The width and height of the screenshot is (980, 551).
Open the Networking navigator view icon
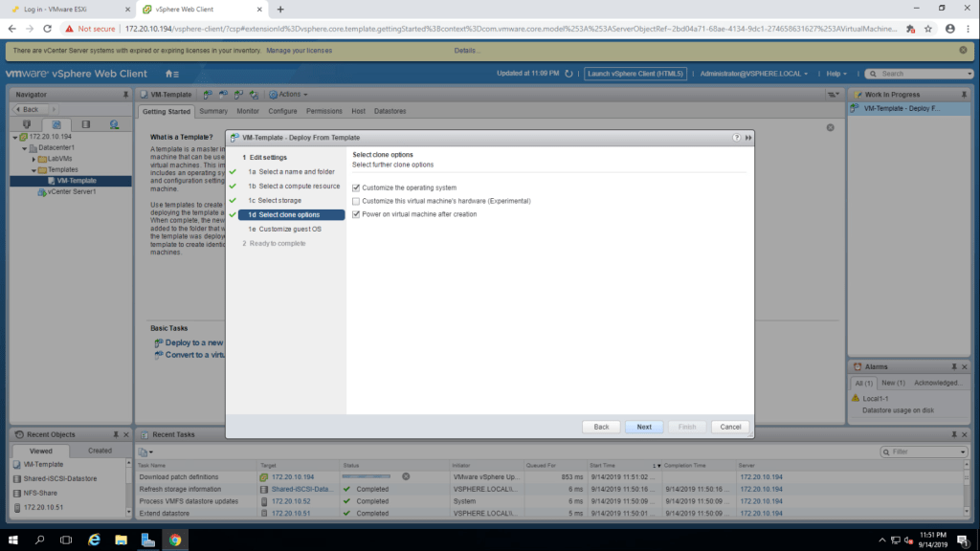[x=114, y=124]
